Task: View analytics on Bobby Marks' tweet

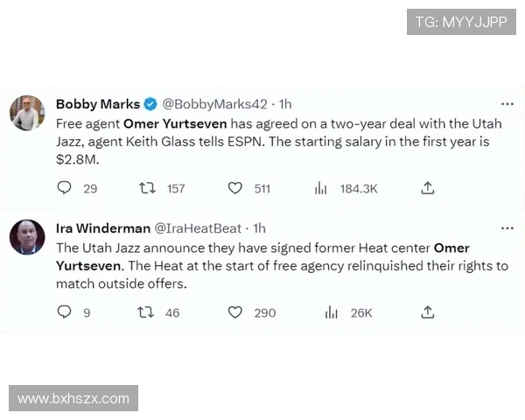Action: (320, 187)
